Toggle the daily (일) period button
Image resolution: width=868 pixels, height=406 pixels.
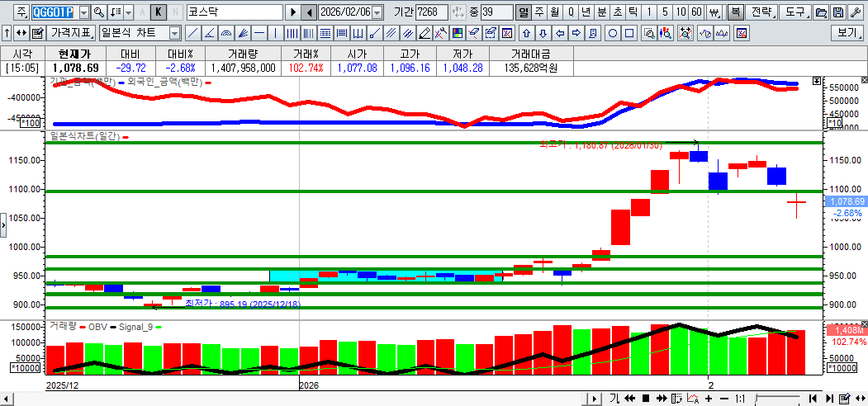524,12
